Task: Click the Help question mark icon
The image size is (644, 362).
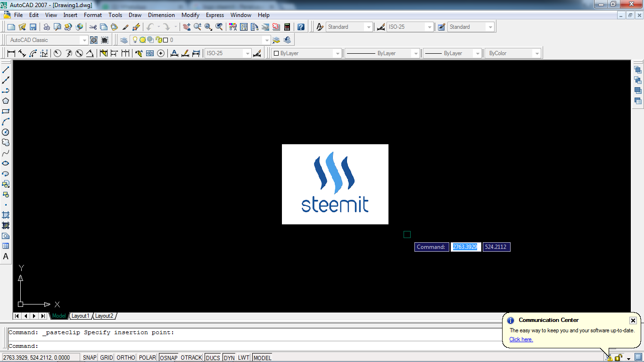Action: click(x=301, y=27)
